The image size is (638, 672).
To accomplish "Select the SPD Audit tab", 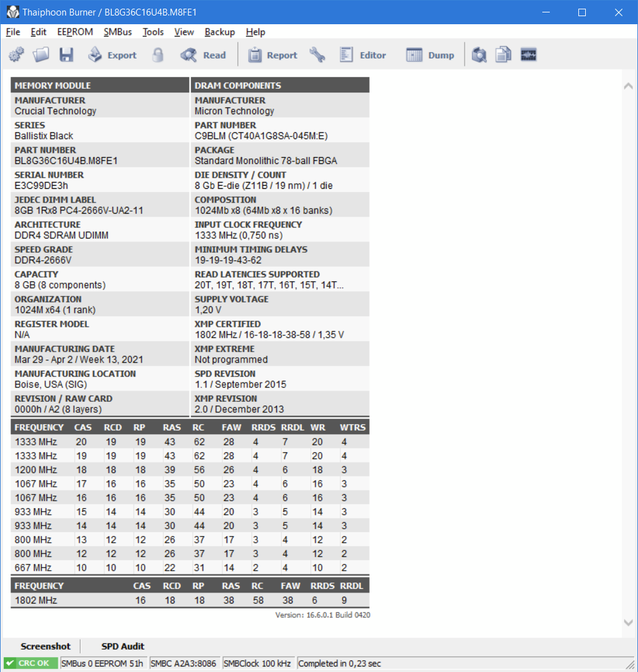I will tap(122, 647).
